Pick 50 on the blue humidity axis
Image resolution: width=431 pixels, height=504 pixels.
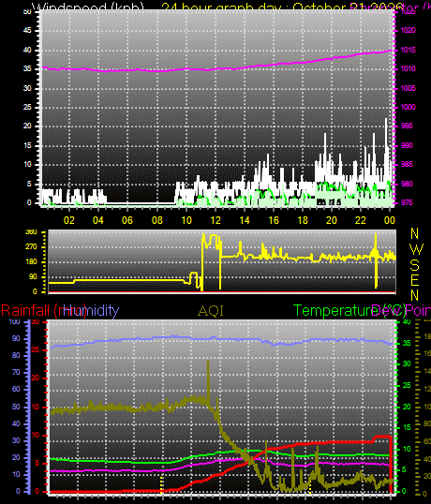click(x=16, y=407)
